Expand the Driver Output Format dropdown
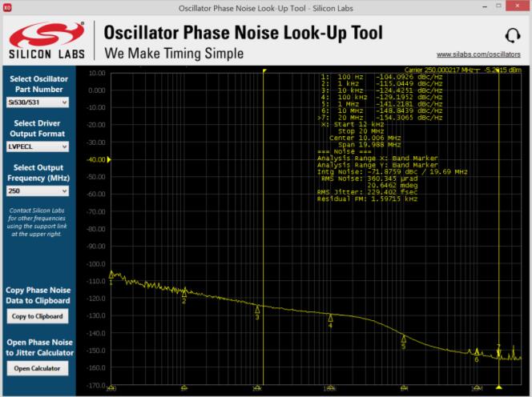Viewport: 532px width, 397px height. pos(38,146)
